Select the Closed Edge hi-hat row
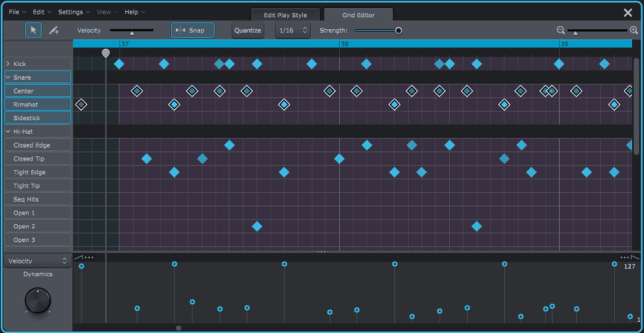 [38, 145]
